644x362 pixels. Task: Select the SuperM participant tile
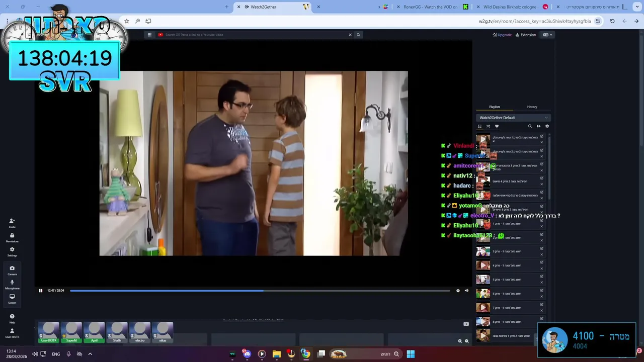[71, 333]
